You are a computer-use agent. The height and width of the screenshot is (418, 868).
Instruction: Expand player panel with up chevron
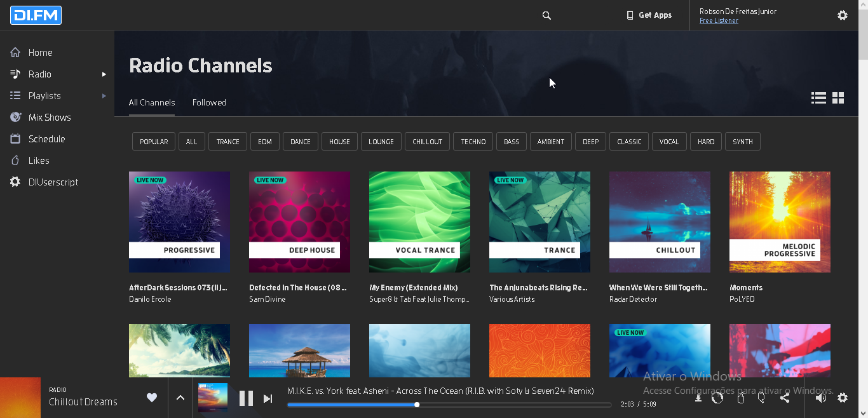click(x=180, y=398)
